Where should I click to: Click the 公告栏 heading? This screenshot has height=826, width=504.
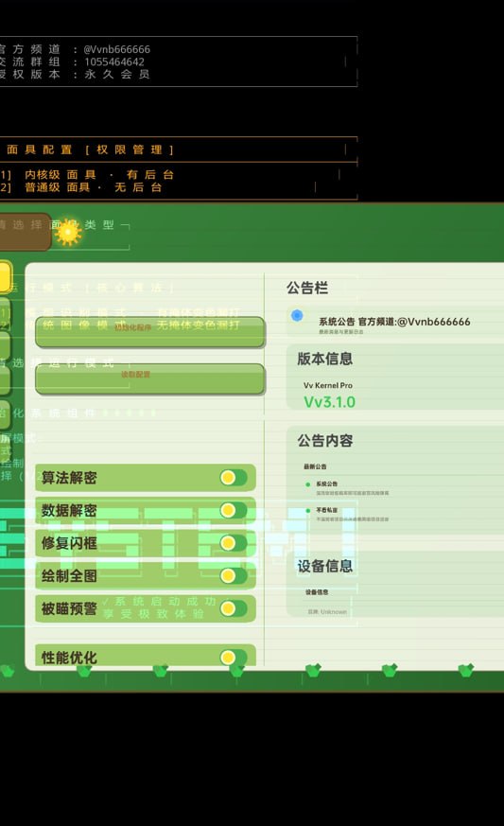pos(307,288)
